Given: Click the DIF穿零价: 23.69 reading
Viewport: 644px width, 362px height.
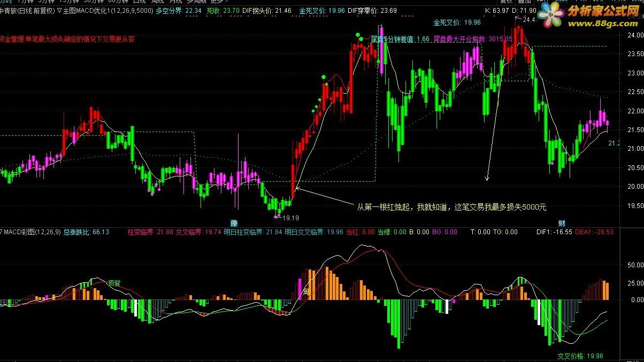Looking at the screenshot, I should 372,11.
